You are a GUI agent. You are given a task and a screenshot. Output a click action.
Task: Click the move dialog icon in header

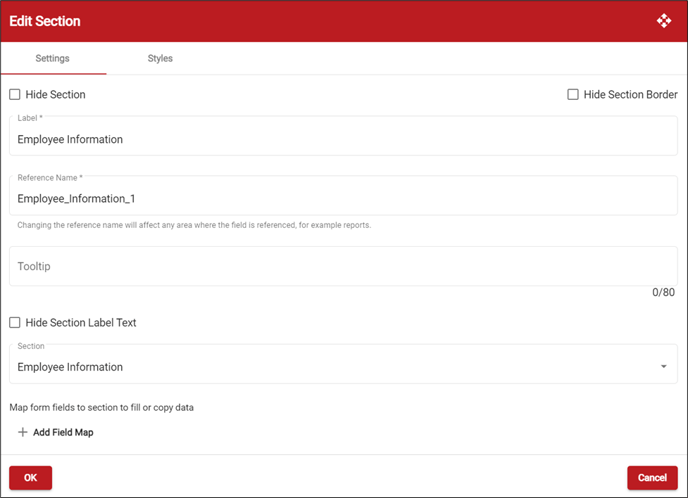tap(664, 21)
